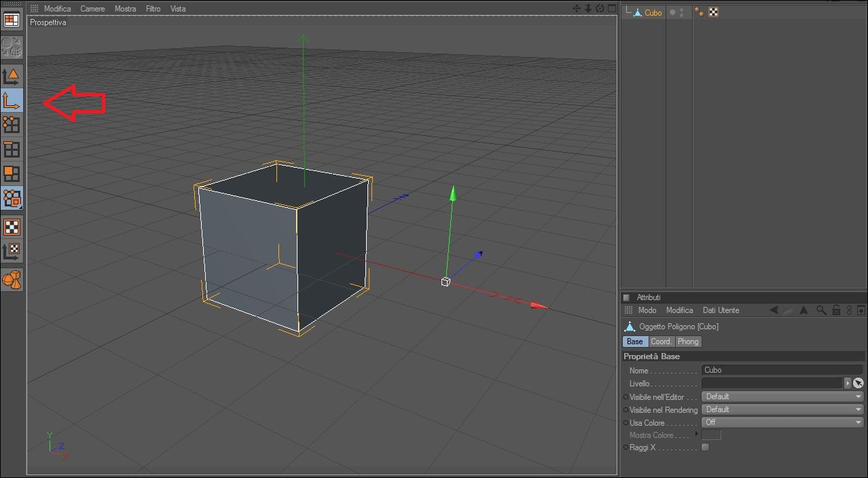Viewport: 868px width, 478px height.
Task: Switch to the Phong tab
Action: coord(688,342)
